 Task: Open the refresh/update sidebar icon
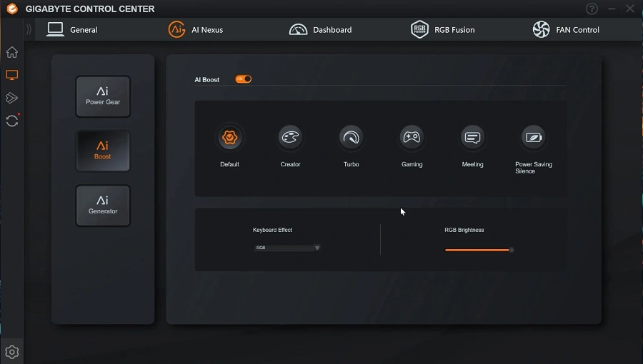click(x=12, y=121)
